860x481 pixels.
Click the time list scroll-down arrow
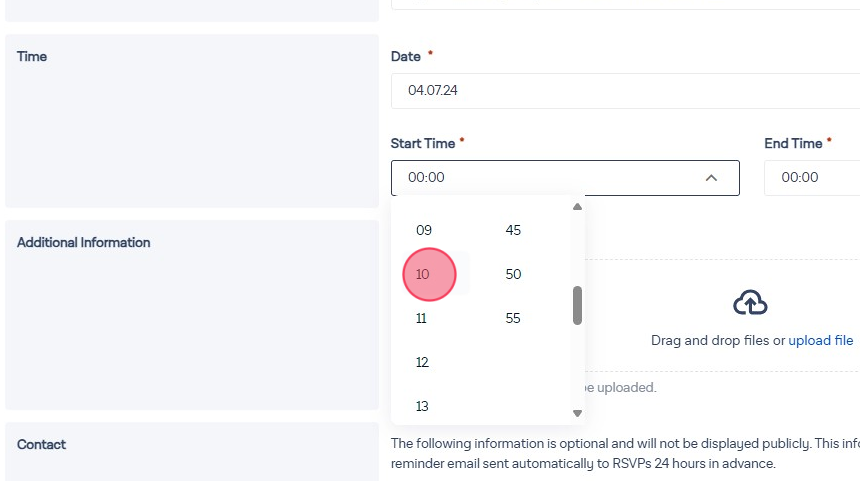click(x=577, y=413)
